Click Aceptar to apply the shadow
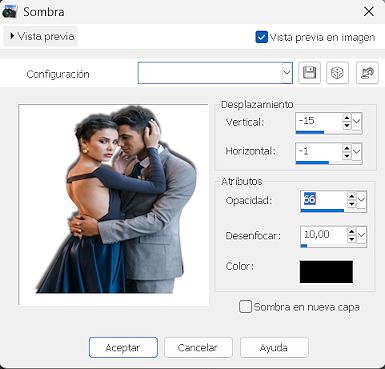 click(123, 347)
